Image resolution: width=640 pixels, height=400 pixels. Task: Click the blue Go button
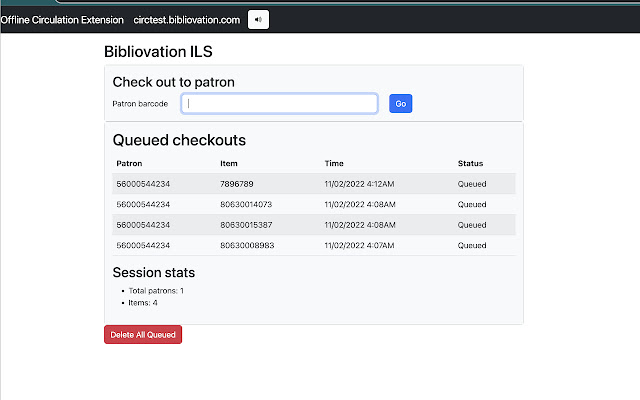coord(400,104)
